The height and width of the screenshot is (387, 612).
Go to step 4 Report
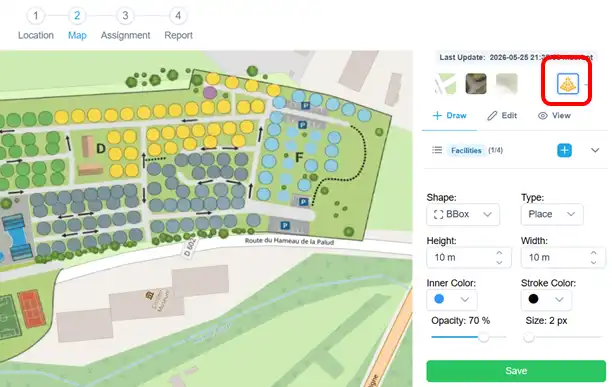(178, 25)
